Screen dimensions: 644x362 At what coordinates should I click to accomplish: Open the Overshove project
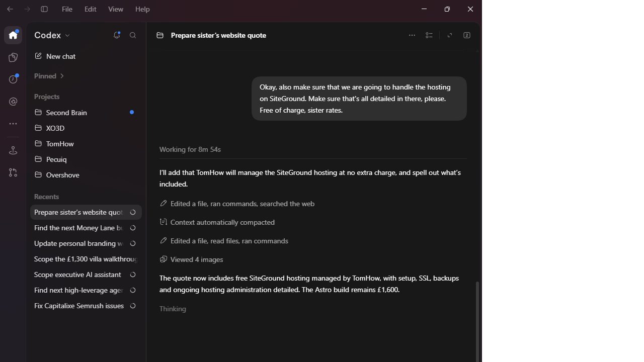pyautogui.click(x=86, y=175)
